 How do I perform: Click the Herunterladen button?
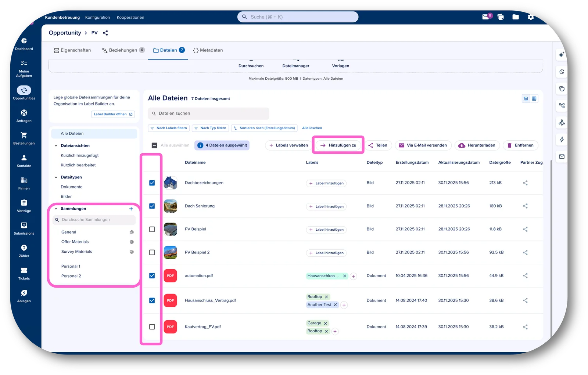[477, 145]
